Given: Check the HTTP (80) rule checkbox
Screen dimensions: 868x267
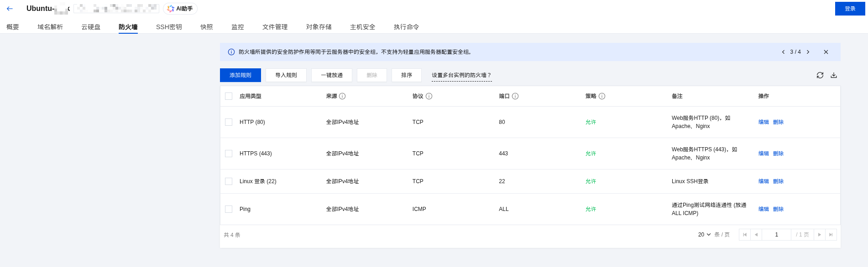Looking at the screenshot, I should click(229, 122).
